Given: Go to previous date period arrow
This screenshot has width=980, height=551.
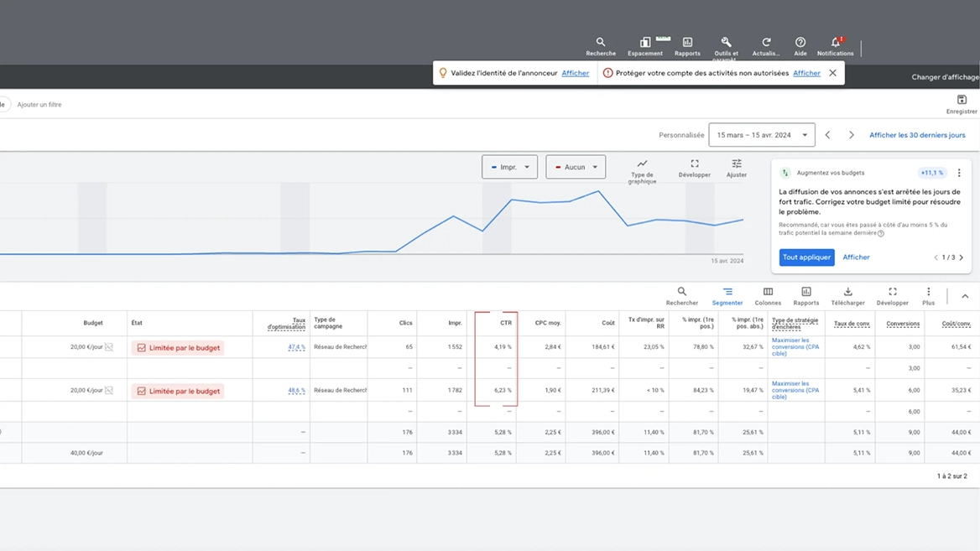Looking at the screenshot, I should [827, 135].
